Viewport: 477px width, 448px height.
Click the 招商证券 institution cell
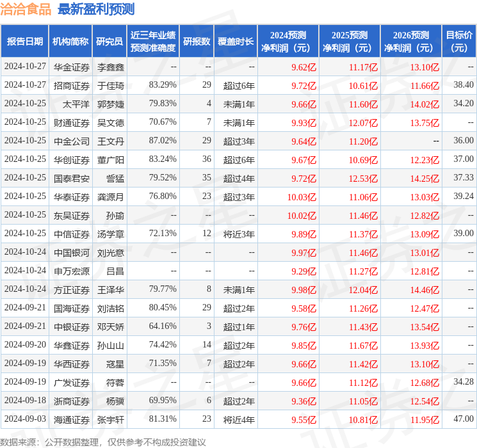72,86
